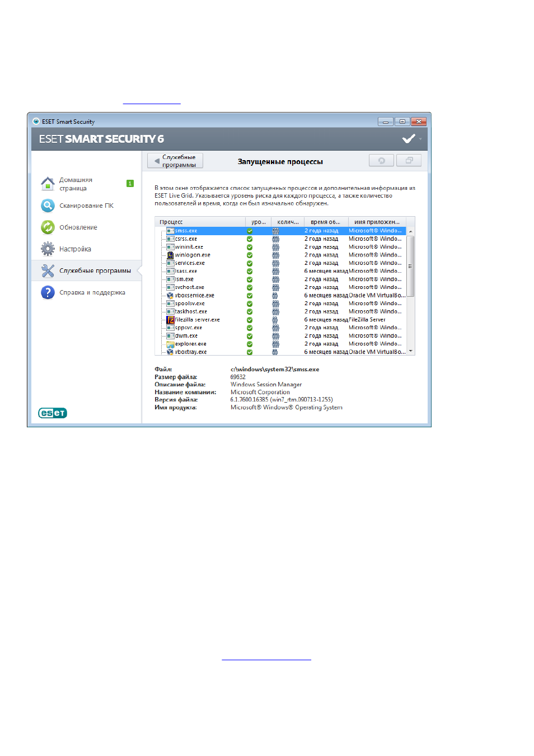Select the csrss.exe process

(186, 239)
